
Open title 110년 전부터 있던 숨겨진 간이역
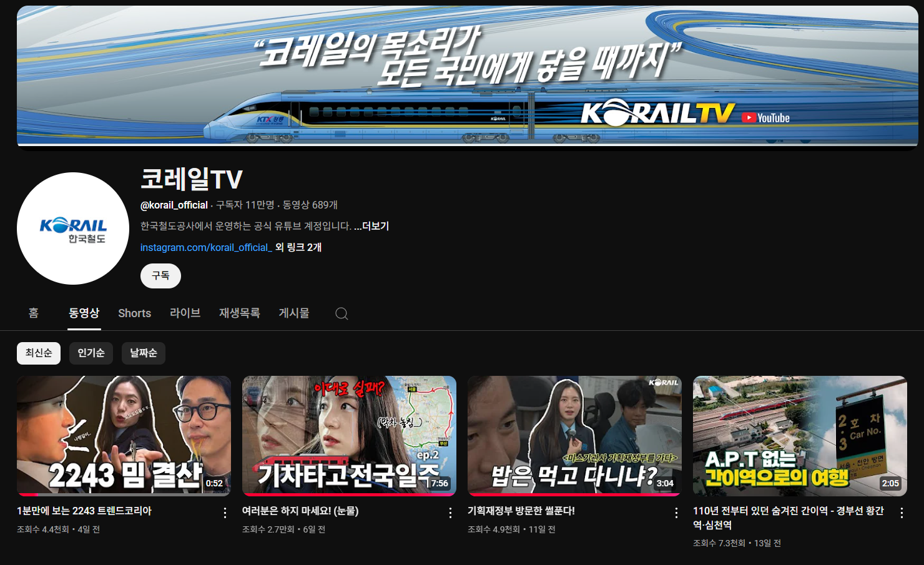(789, 518)
